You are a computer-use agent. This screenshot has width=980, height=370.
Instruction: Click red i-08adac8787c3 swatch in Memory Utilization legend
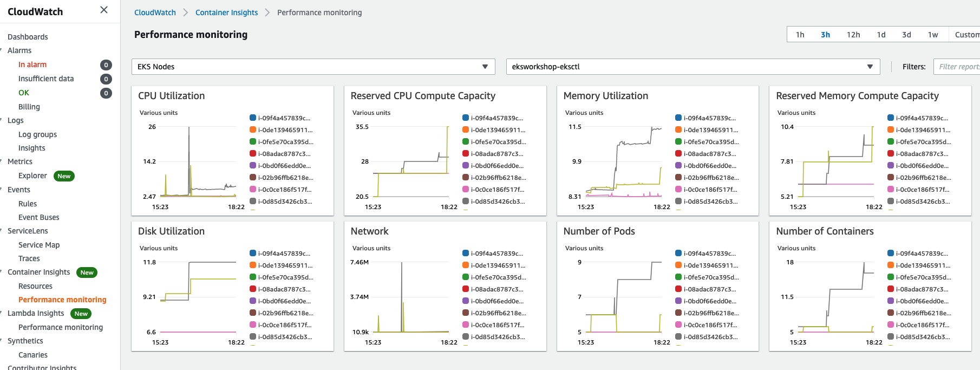(x=678, y=153)
